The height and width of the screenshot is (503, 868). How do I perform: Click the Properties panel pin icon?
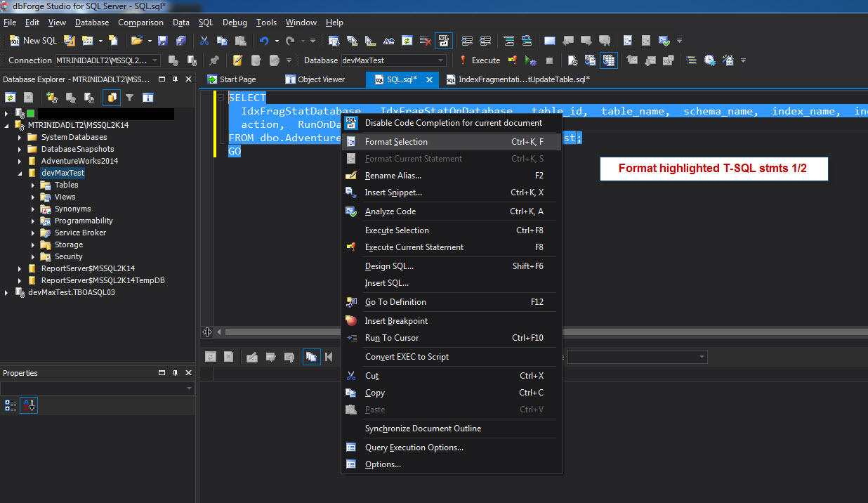(x=176, y=373)
